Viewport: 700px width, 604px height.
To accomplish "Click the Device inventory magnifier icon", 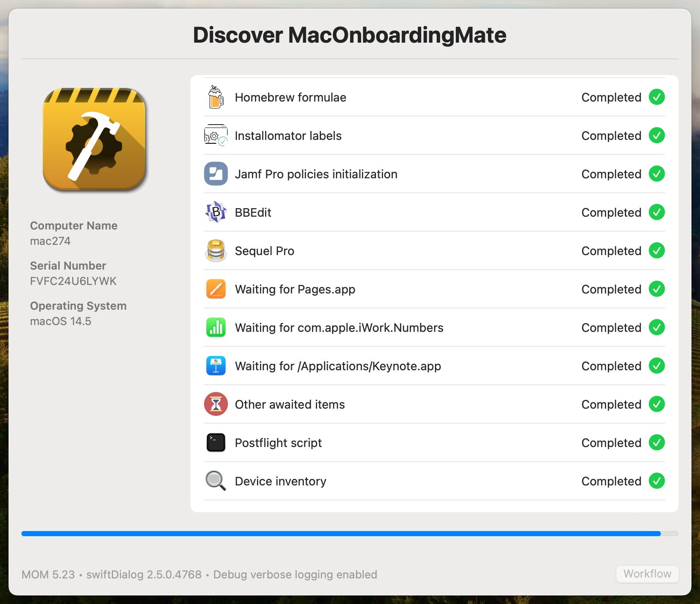I will click(x=216, y=481).
